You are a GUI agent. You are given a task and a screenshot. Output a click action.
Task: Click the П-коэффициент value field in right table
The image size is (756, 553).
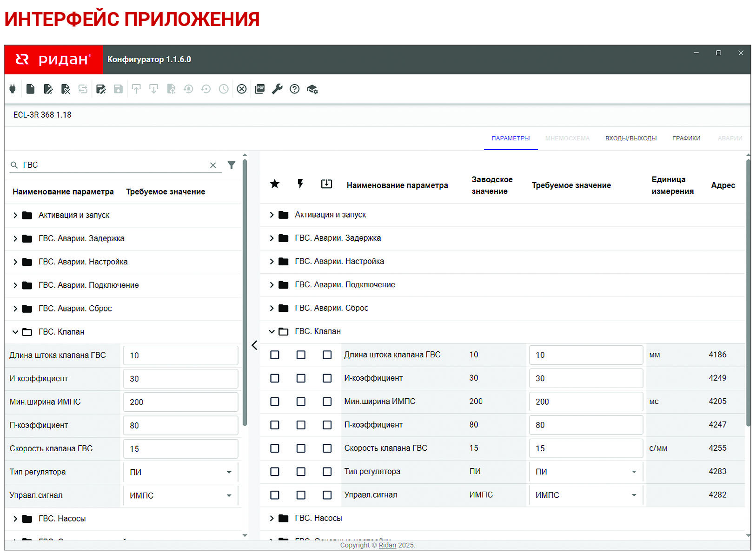coord(585,425)
